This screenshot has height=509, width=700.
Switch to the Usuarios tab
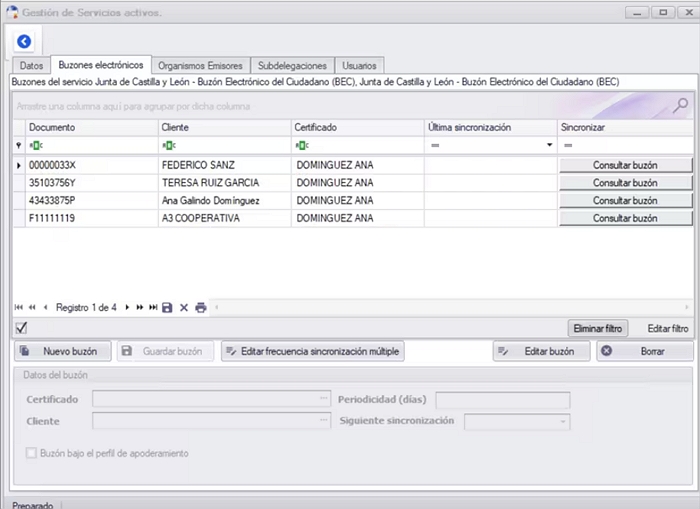tap(359, 66)
